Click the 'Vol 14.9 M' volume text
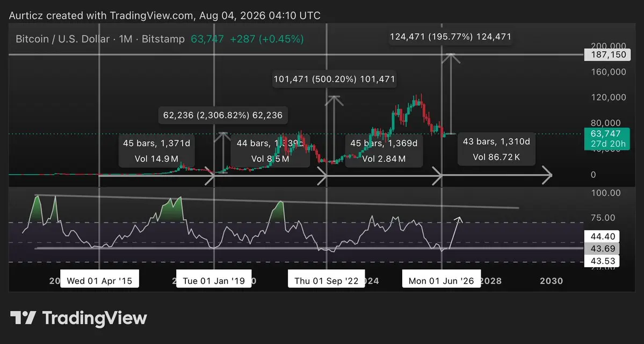The image size is (644, 344). click(x=156, y=159)
